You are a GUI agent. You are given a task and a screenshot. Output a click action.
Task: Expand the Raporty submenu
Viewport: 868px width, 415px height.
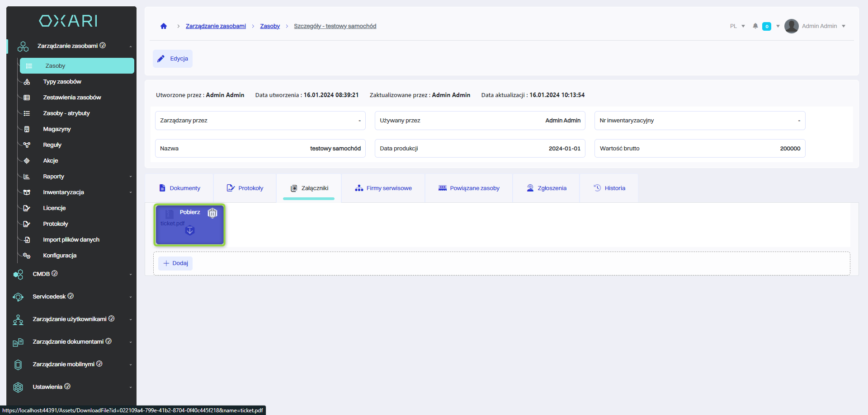pyautogui.click(x=130, y=177)
